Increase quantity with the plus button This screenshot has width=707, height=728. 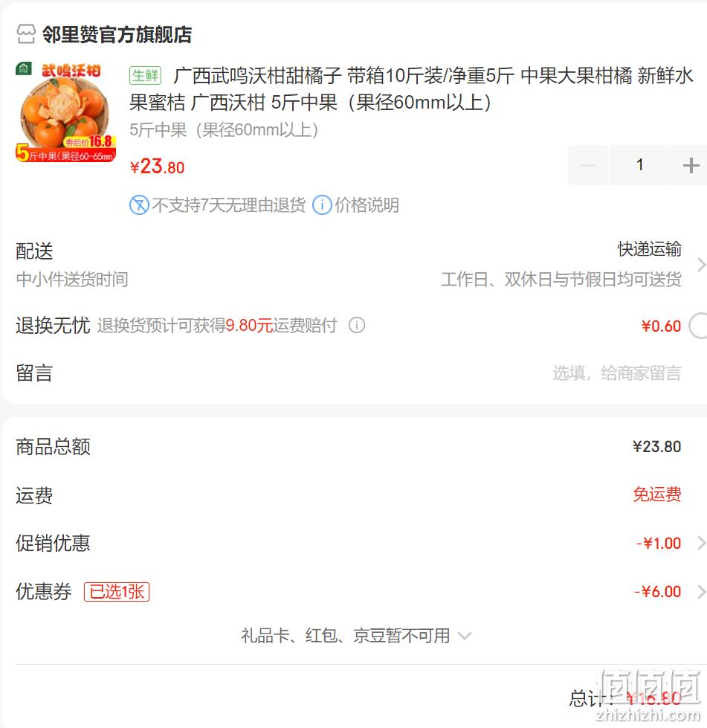tap(691, 165)
